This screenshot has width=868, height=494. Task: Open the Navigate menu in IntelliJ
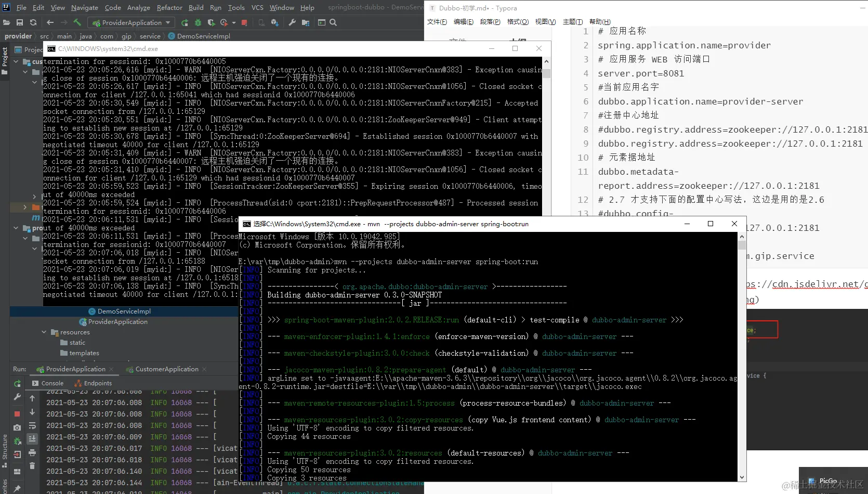click(84, 8)
